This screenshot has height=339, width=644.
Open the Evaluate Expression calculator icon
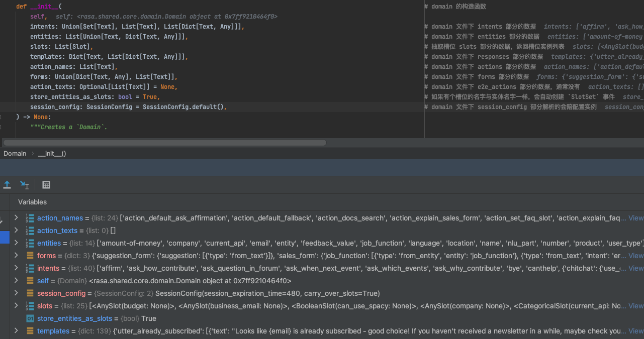tap(46, 185)
